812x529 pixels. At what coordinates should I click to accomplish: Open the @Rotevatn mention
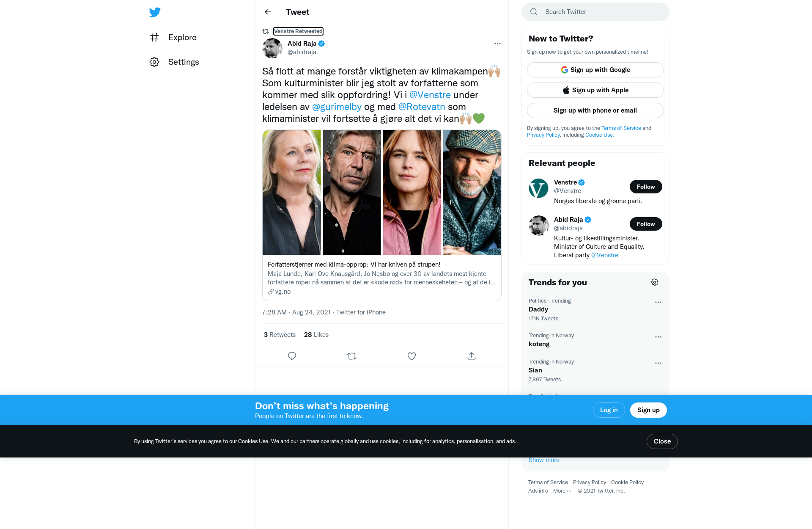click(422, 107)
